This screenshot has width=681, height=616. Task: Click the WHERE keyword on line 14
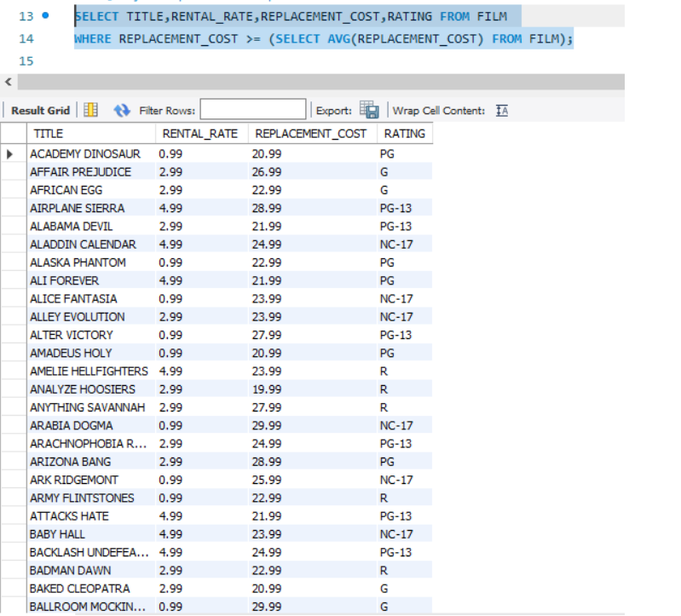(93, 39)
